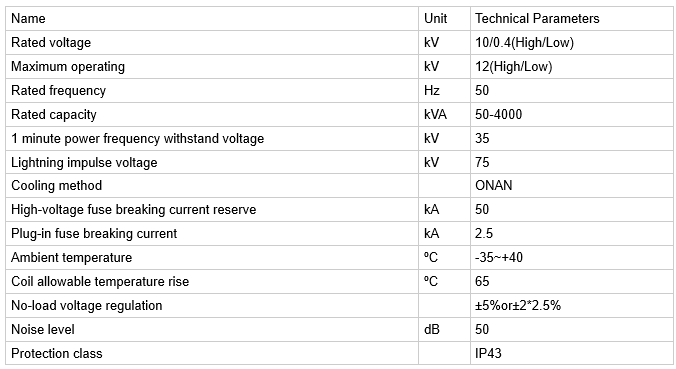Select the Maximum operating cell
This screenshot has width=676, height=369.
coord(212,67)
